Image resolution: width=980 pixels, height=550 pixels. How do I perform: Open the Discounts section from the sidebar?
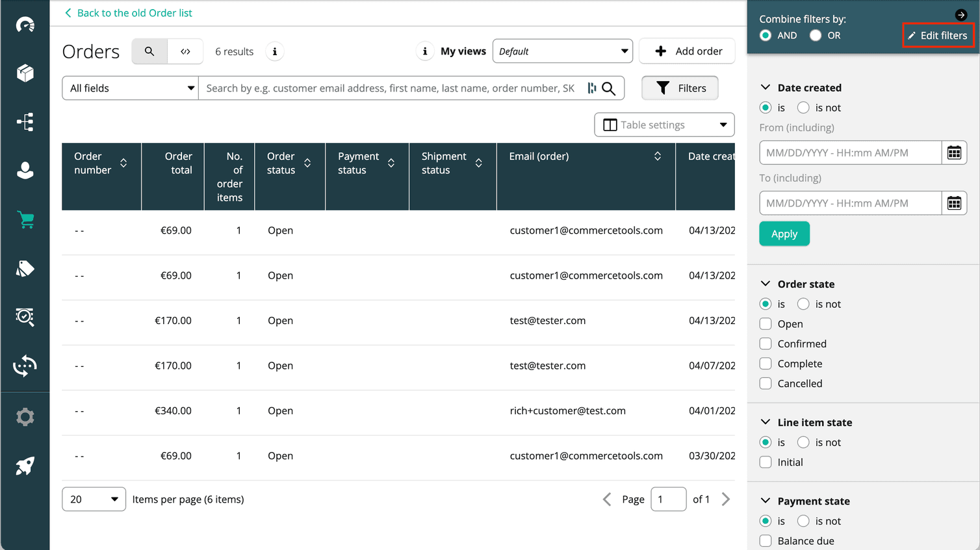[x=25, y=268]
